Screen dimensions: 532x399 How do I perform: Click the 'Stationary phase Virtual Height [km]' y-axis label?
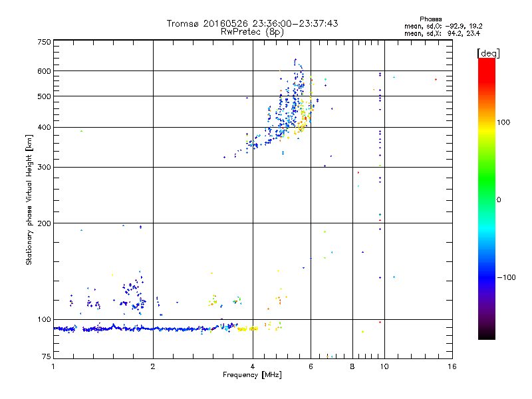pos(29,199)
